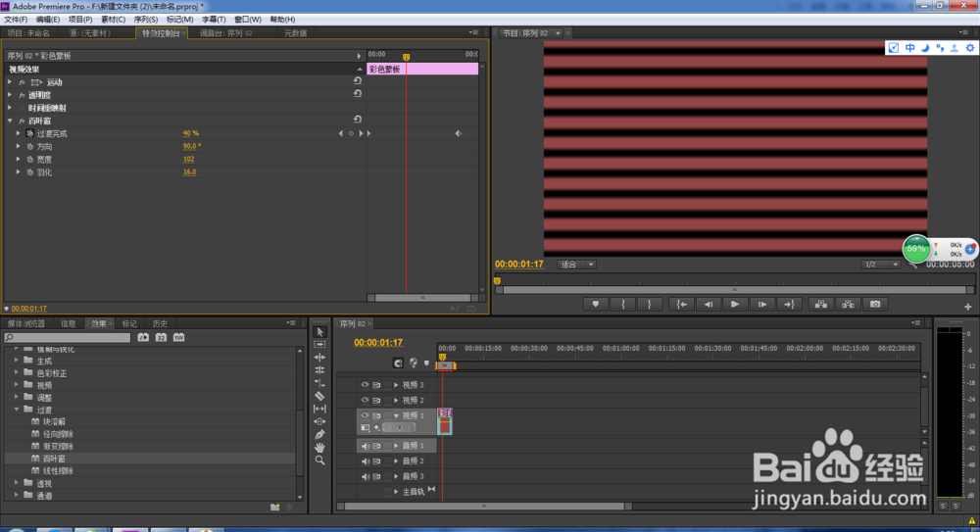Go to Out point in program monitor
The height and width of the screenshot is (532, 980).
pyautogui.click(x=789, y=305)
